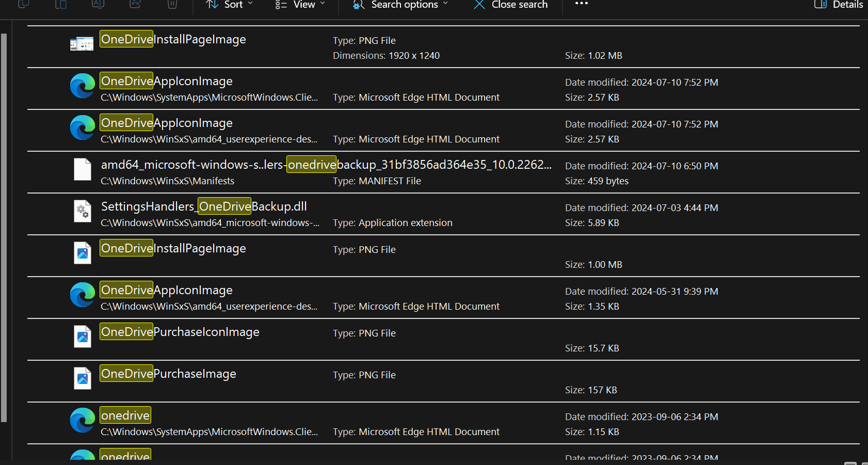Toggle the Details pane button
868x465 pixels.
click(x=839, y=5)
